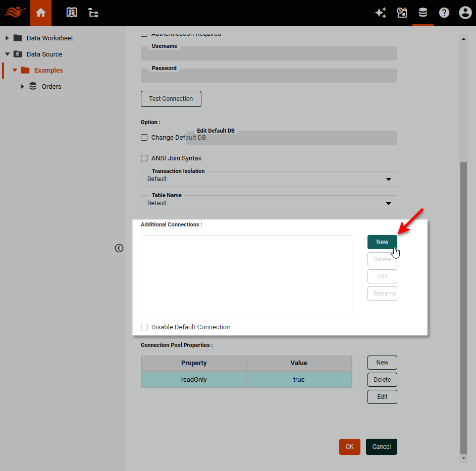Screen dimensions: 476x471
Task: Select the highlighted database icon in the top bar
Action: tap(423, 13)
